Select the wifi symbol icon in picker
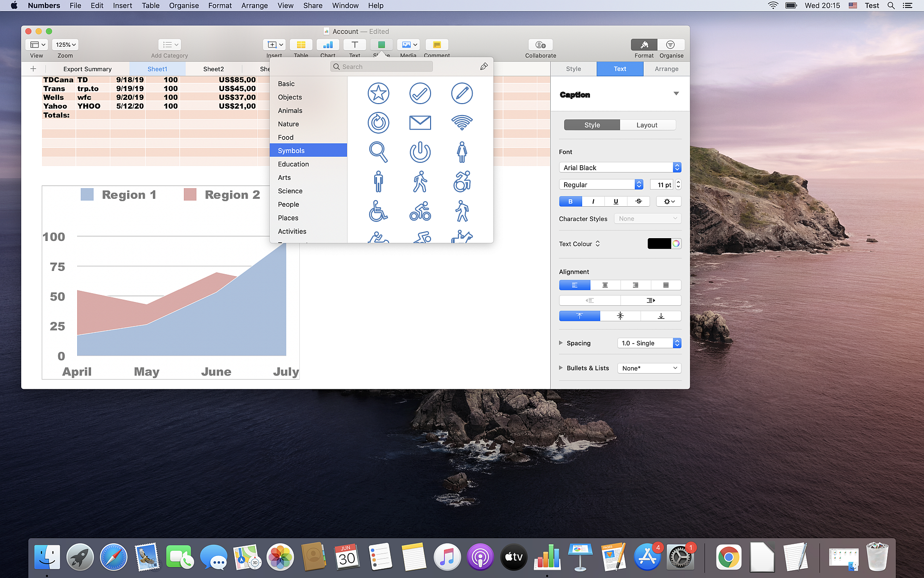 coord(462,123)
